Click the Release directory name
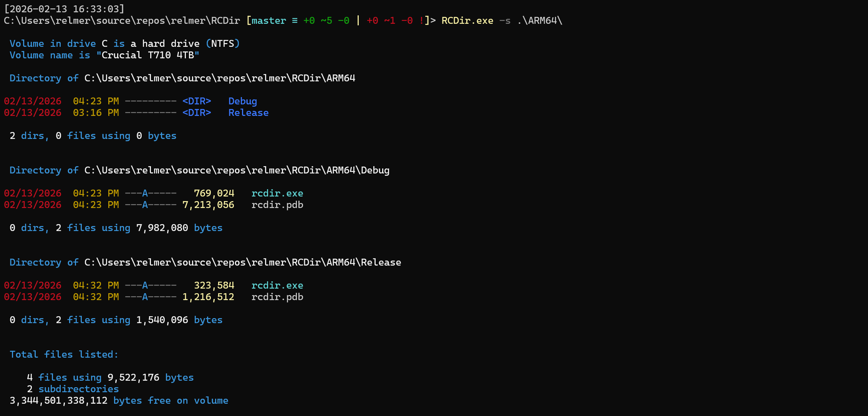 point(248,113)
